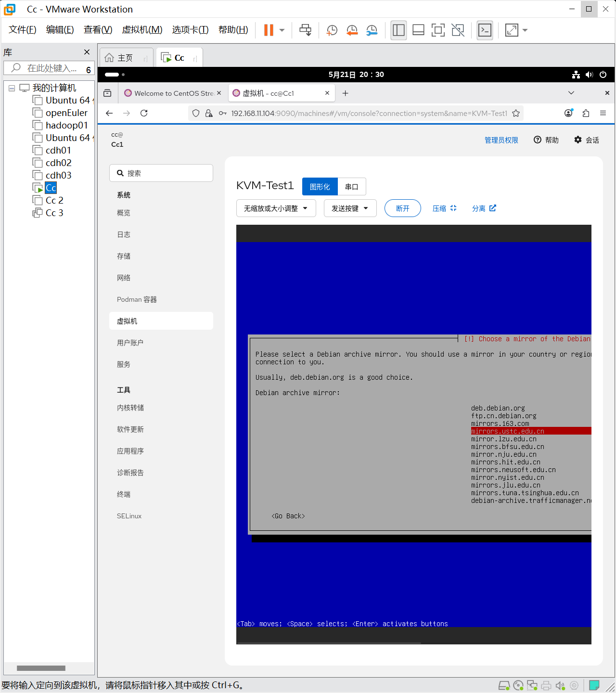This screenshot has width=616, height=693.
Task: Expand the stretch display dropdown arrow
Action: click(525, 30)
